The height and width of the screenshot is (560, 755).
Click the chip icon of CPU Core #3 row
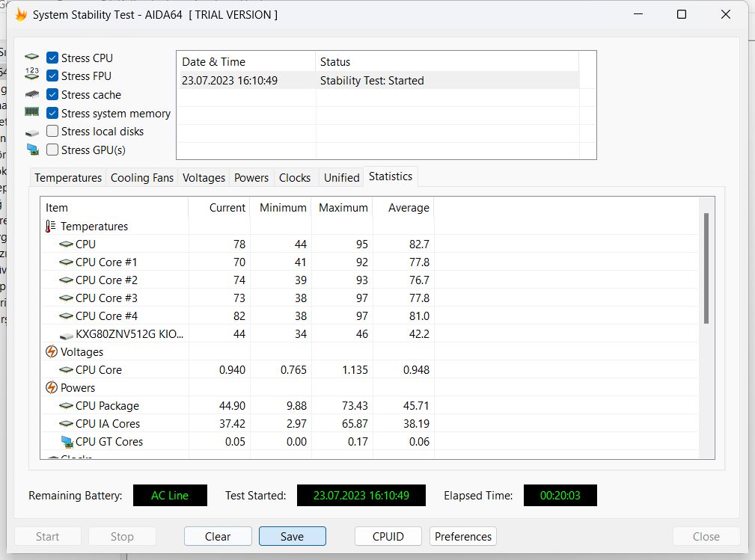pyautogui.click(x=66, y=298)
